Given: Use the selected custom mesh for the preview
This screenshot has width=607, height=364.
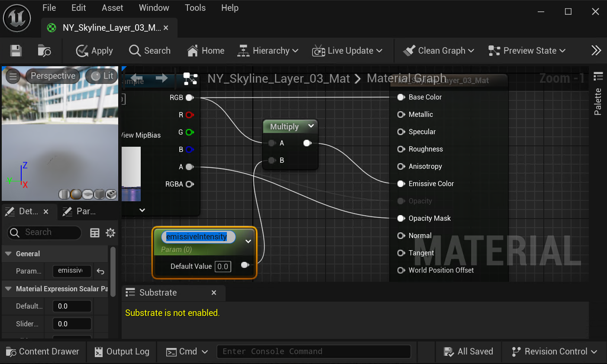Looking at the screenshot, I should (x=111, y=194).
